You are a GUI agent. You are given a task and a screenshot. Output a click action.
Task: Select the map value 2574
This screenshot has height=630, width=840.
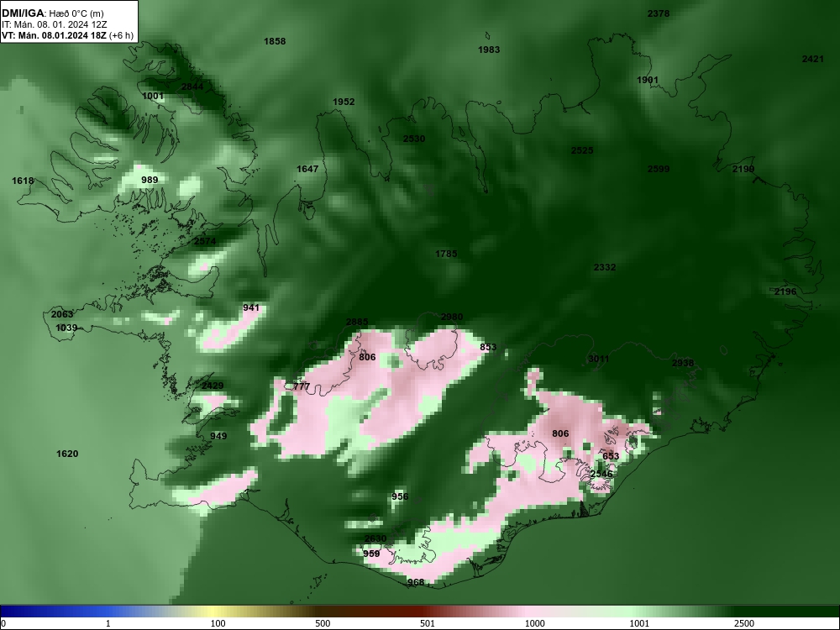coord(205,242)
